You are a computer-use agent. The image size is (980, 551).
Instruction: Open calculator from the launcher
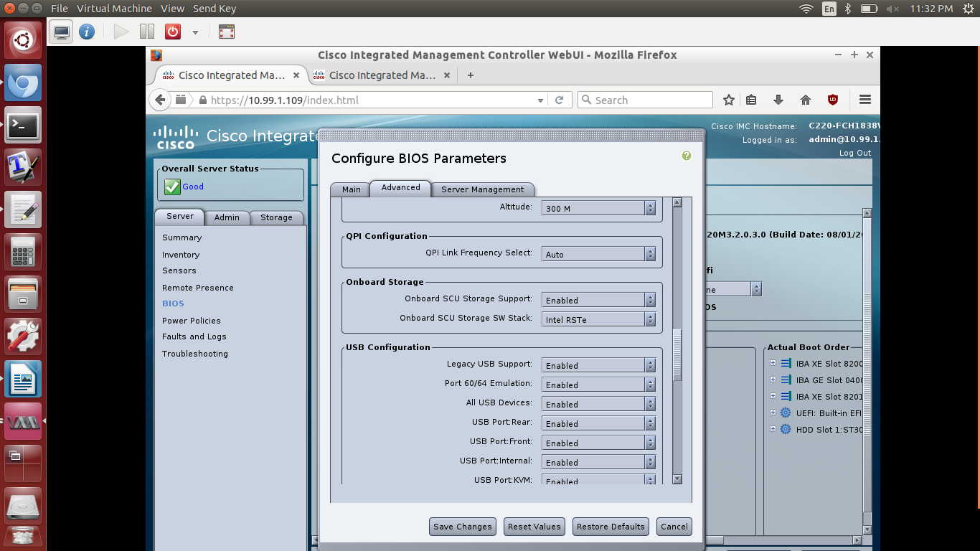point(24,252)
